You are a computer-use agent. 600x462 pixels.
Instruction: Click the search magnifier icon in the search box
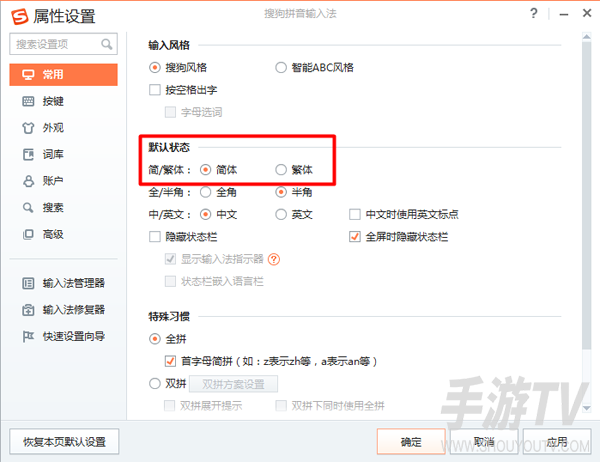tap(107, 44)
